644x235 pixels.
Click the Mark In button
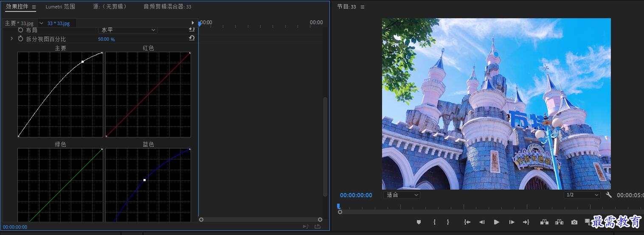pyautogui.click(x=434, y=222)
